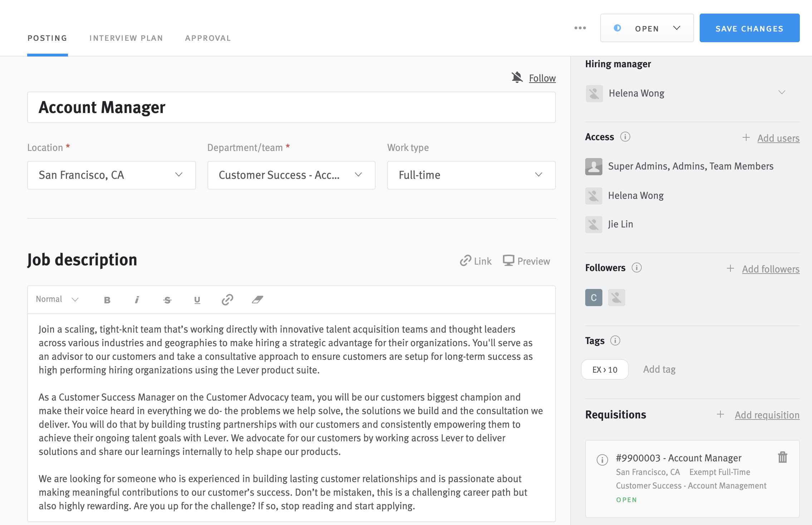This screenshot has height=525, width=812.
Task: Click the Access info icon
Action: (625, 137)
